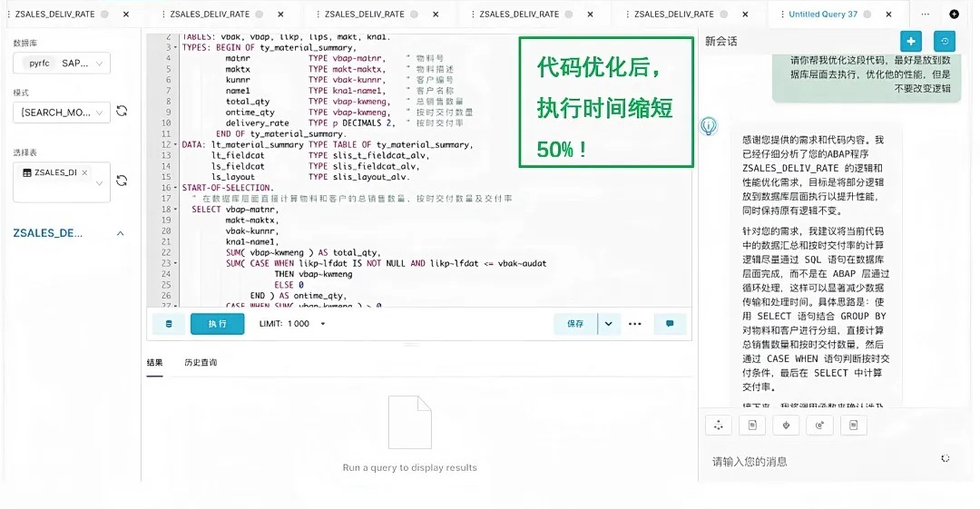Switch to the 历史查询 tab
The width and height of the screenshot is (980, 509).
201,363
